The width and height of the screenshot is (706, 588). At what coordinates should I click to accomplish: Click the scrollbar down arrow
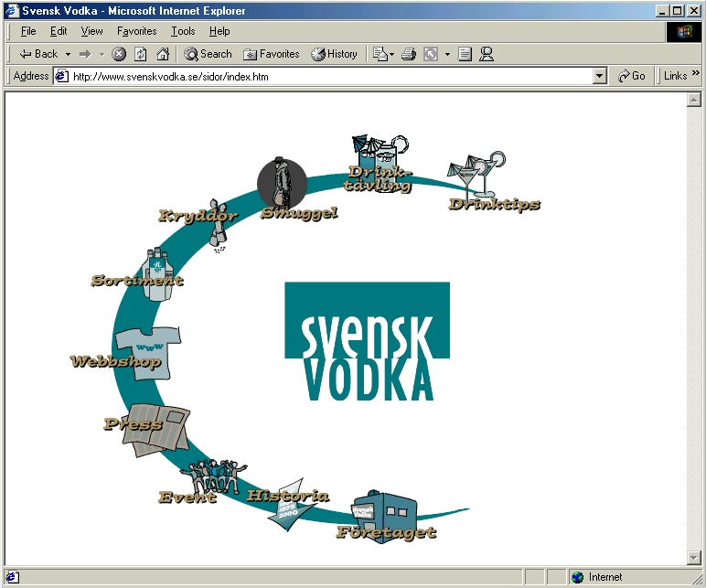[693, 558]
